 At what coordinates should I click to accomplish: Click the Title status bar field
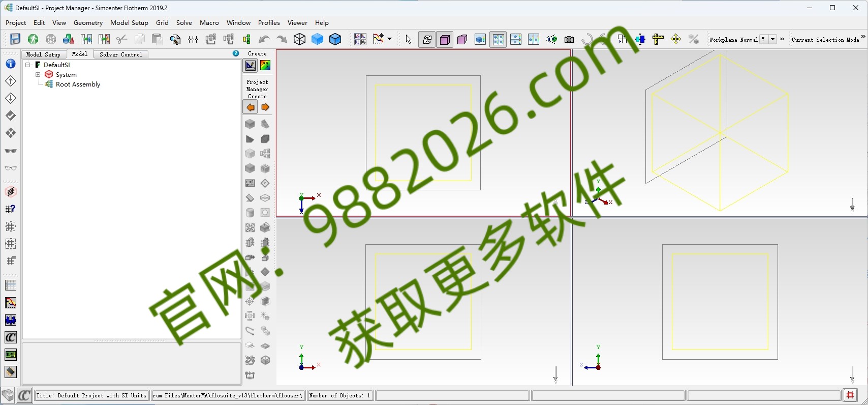coord(92,395)
